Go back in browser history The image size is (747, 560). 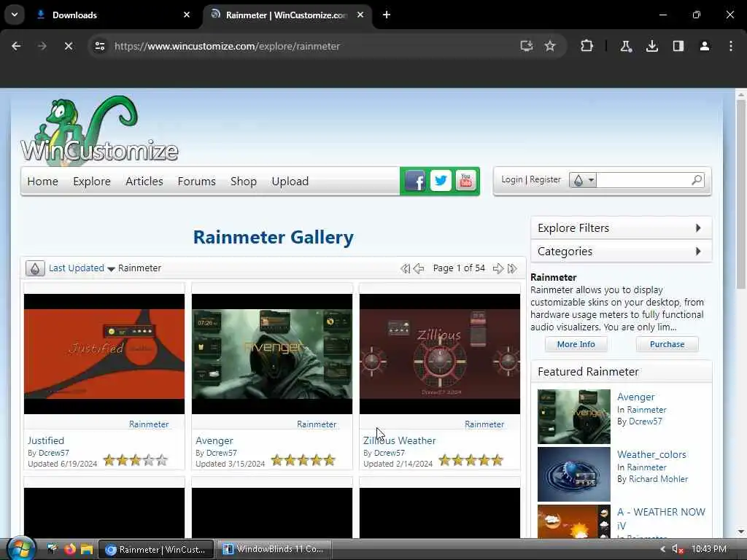16,46
